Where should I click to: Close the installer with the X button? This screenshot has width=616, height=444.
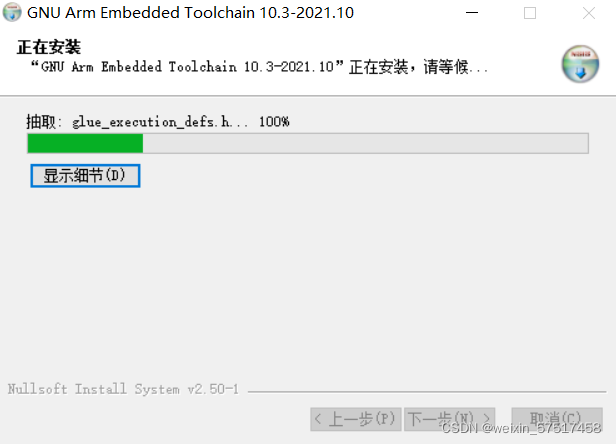(x=588, y=13)
